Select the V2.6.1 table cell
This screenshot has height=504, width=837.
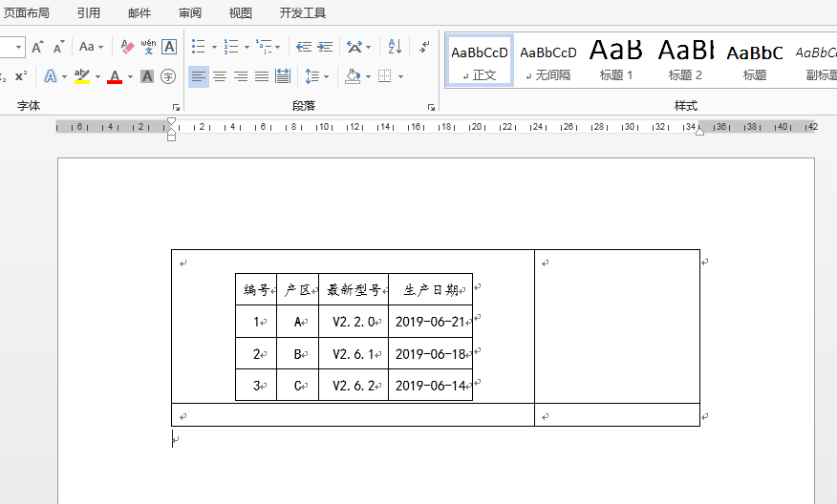point(354,353)
